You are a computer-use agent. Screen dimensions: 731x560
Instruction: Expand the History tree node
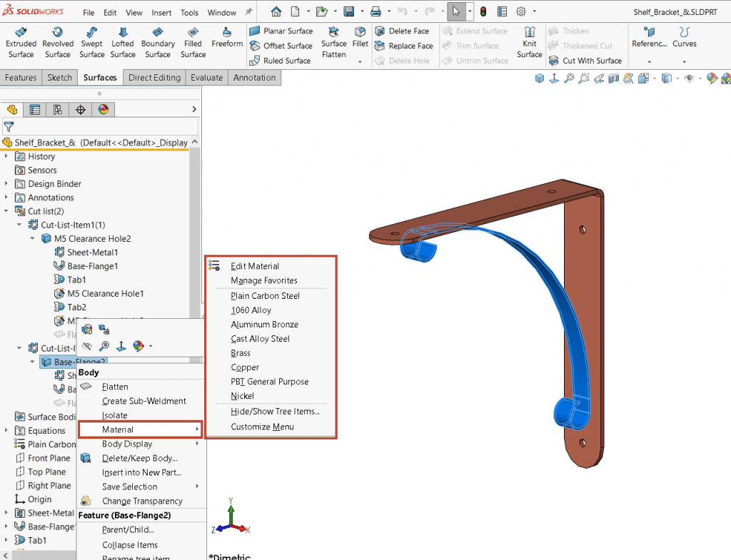pyautogui.click(x=7, y=156)
